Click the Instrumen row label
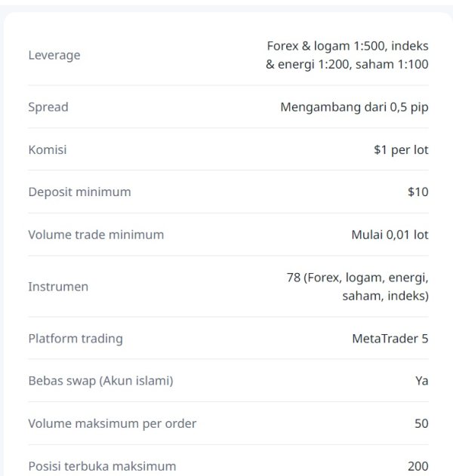 [58, 287]
